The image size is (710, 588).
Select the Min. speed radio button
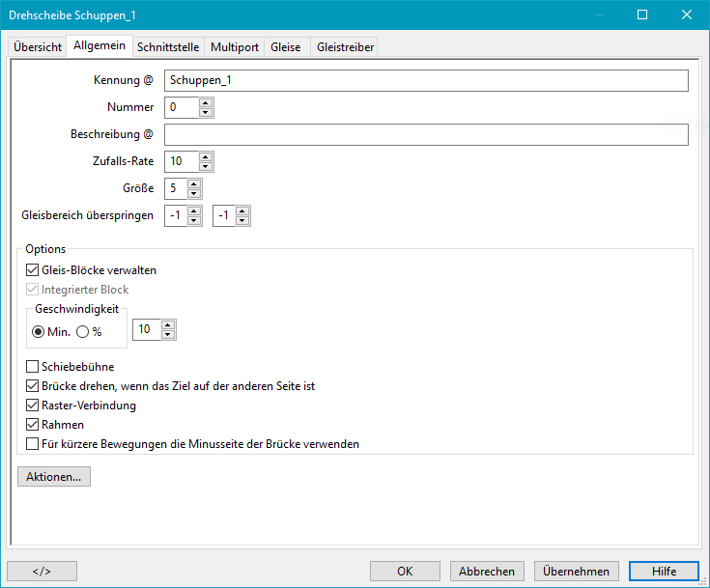point(39,331)
